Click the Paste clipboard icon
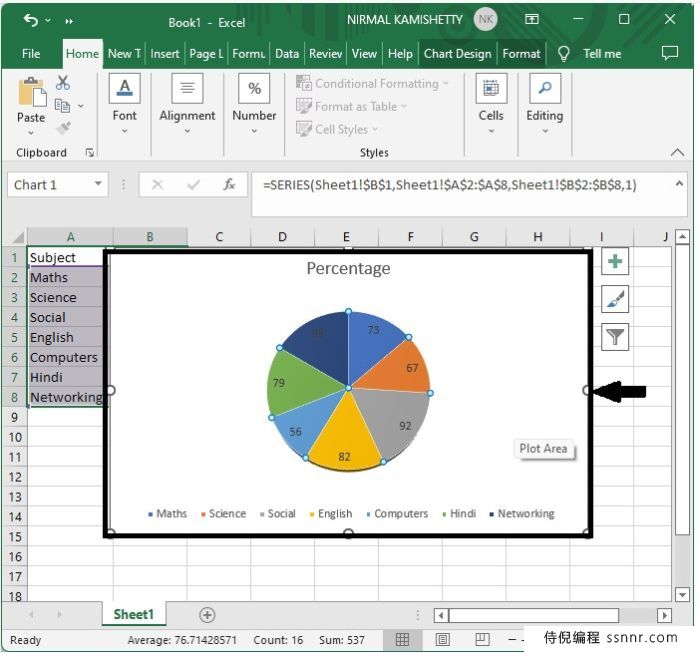Screen dimensions: 700x653 [x=32, y=92]
